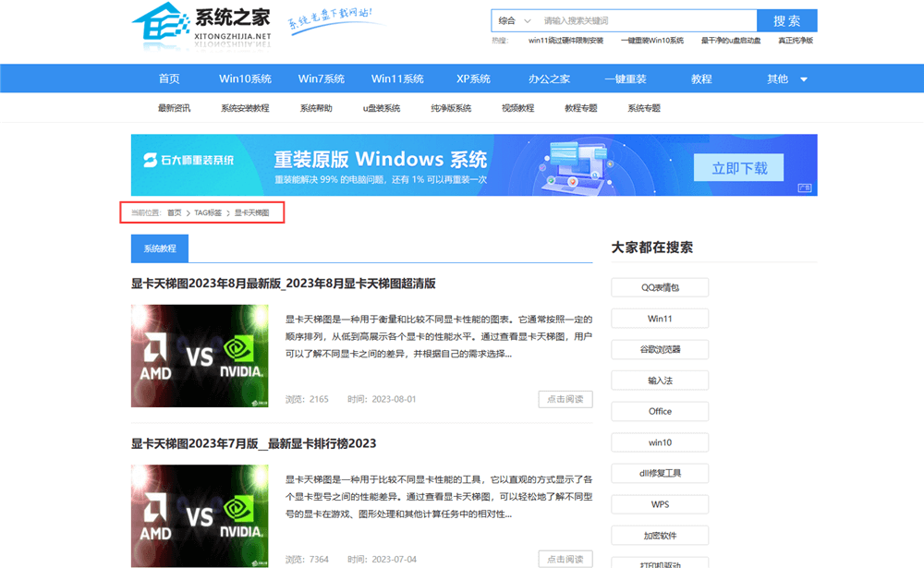Click the first AMD vs NVIDIA thumbnail
This screenshot has width=924, height=568.
click(200, 357)
